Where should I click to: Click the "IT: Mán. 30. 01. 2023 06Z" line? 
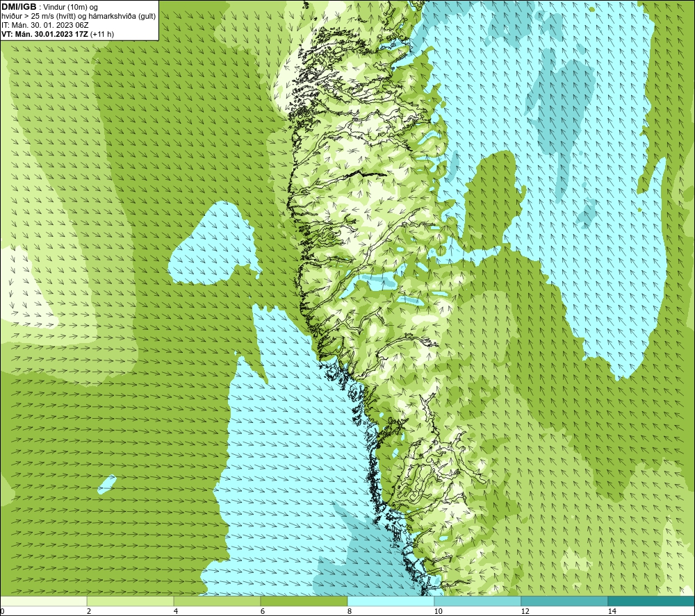point(44,25)
